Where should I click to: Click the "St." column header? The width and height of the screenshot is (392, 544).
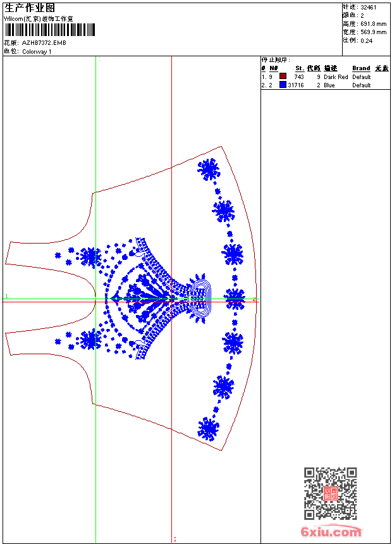click(300, 68)
